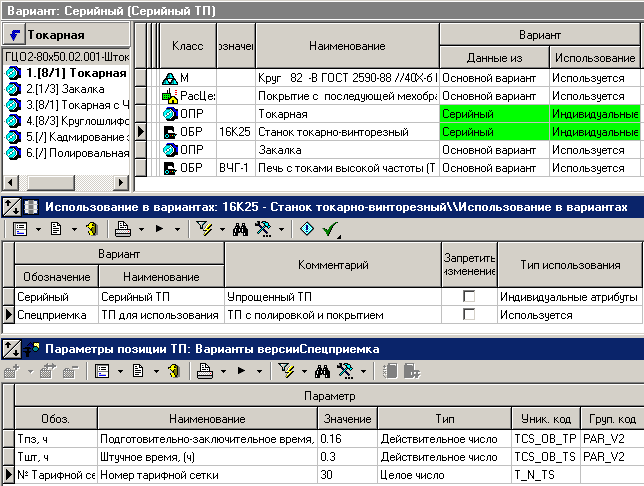Open tools dropdown arrow in Параметры позиции ТП toolbar
Viewport: 644px width, 486px height.
(x=363, y=371)
